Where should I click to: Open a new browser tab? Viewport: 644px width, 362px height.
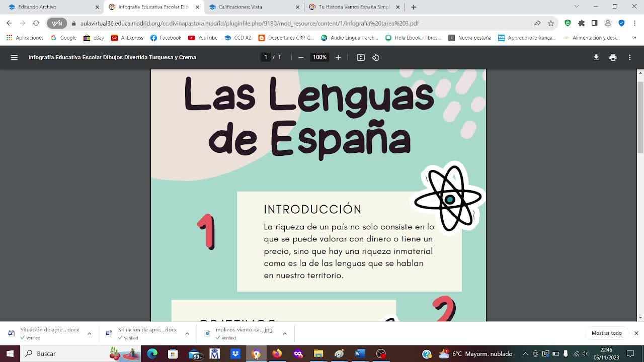(414, 7)
